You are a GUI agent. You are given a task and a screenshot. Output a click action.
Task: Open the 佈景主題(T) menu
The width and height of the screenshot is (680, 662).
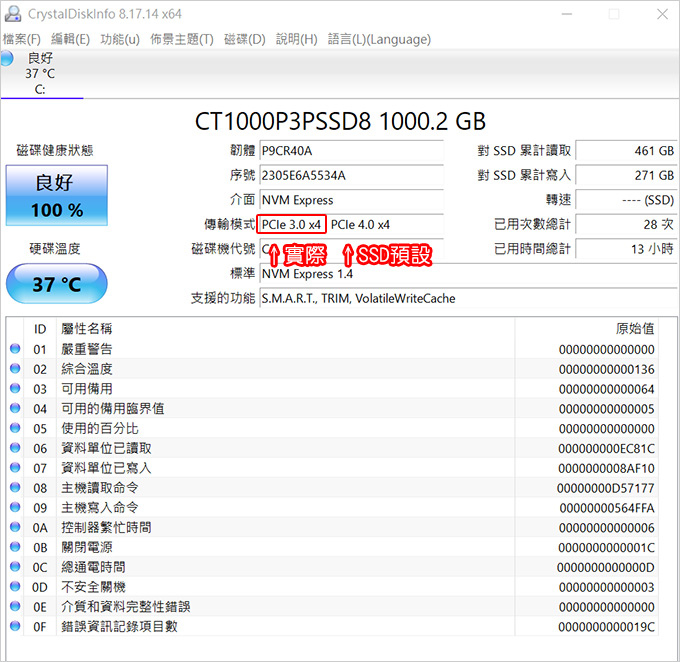coord(182,39)
